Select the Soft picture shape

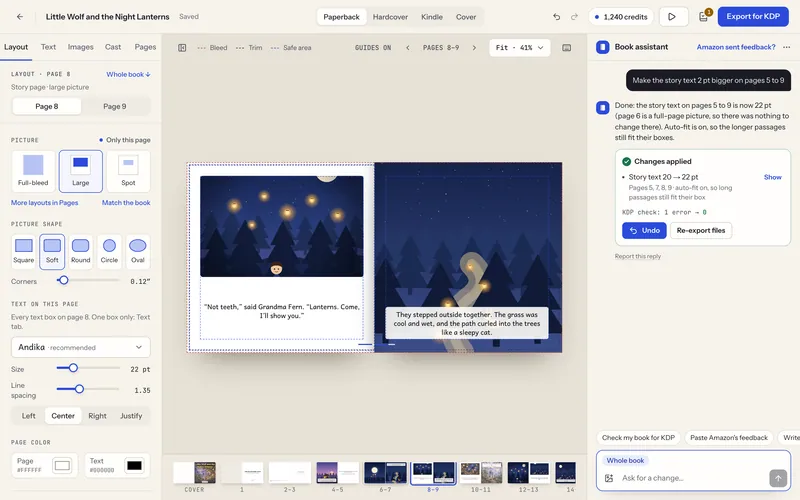point(52,251)
